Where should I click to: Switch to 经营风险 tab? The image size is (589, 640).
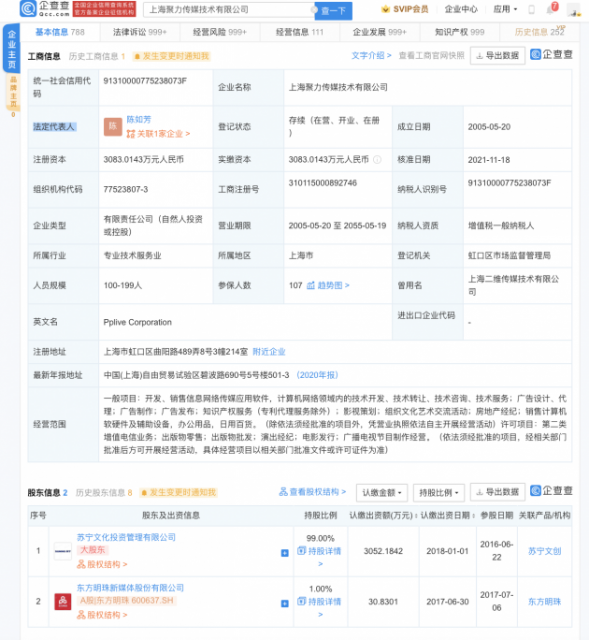(x=220, y=32)
